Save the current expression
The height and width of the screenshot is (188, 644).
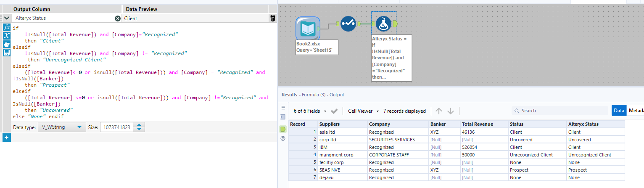point(6,53)
